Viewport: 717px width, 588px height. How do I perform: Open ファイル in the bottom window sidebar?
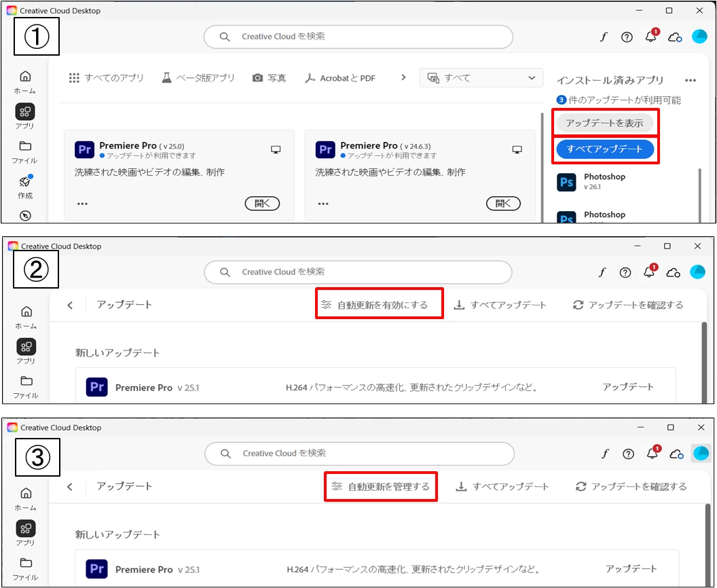(26, 569)
